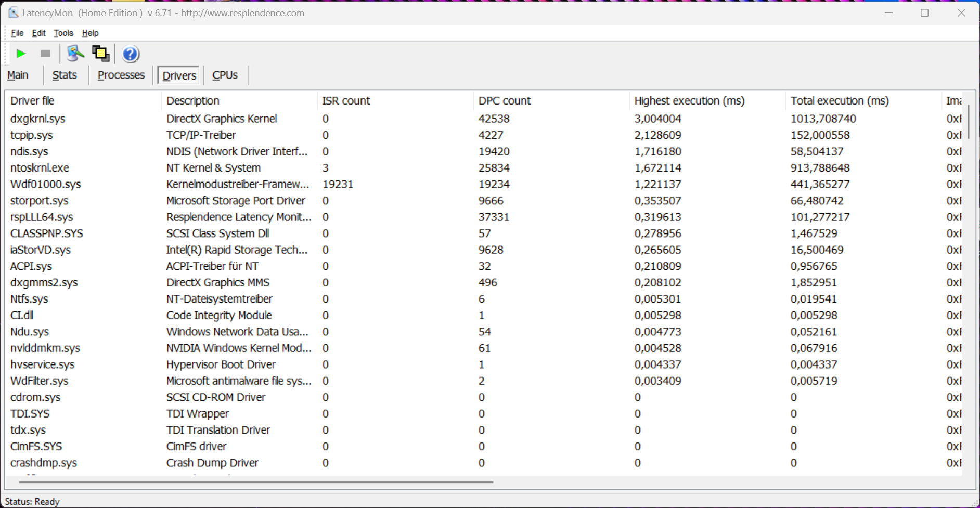This screenshot has width=980, height=508.
Task: Select the dxgkrnl.sys driver row
Action: (x=38, y=119)
